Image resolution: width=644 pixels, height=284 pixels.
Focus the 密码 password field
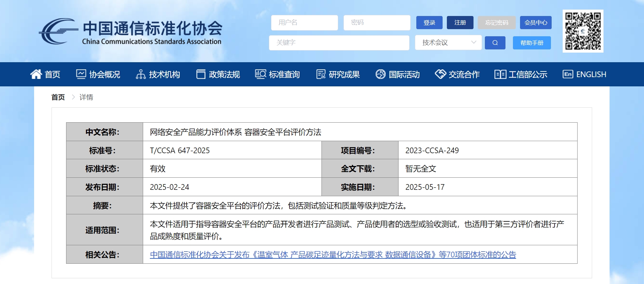pos(377,22)
